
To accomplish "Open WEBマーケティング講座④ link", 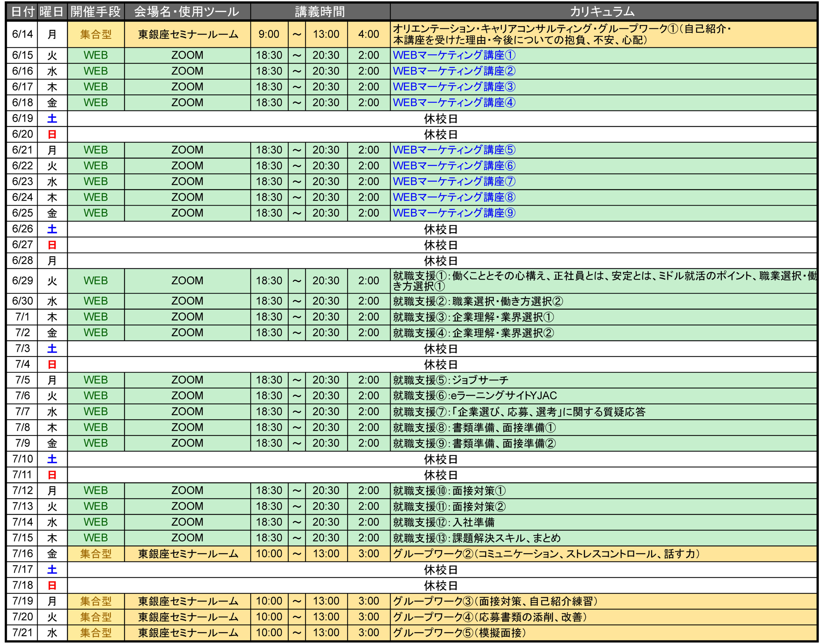I will tap(454, 102).
